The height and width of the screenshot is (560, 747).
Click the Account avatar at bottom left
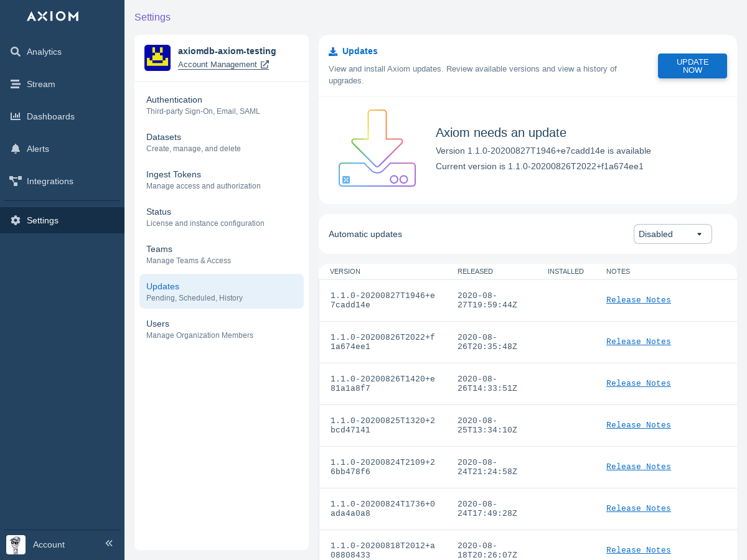click(x=16, y=544)
